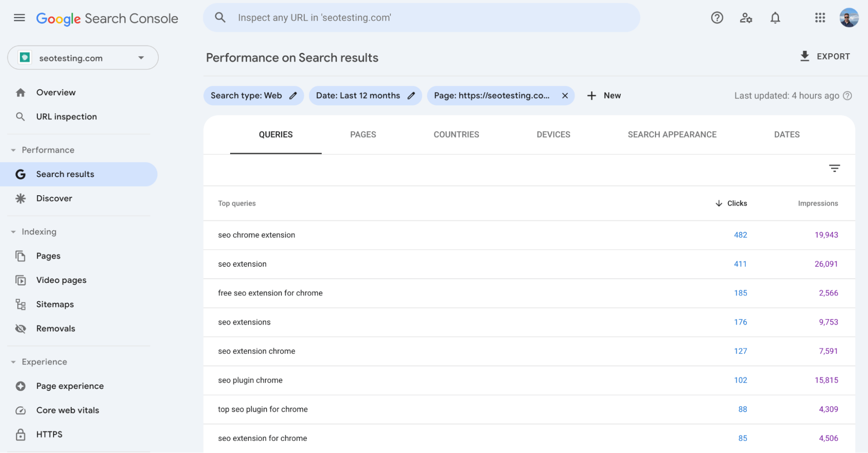Image resolution: width=868 pixels, height=453 pixels.
Task: Click the Discover asterisk icon
Action: pyautogui.click(x=20, y=199)
